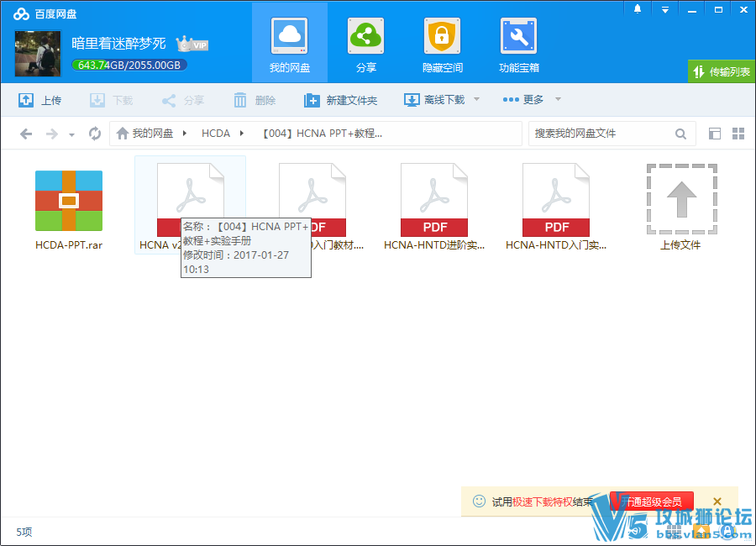This screenshot has height=546, width=756.
Task: Expand the 更多 dropdown arrow
Action: [x=559, y=99]
